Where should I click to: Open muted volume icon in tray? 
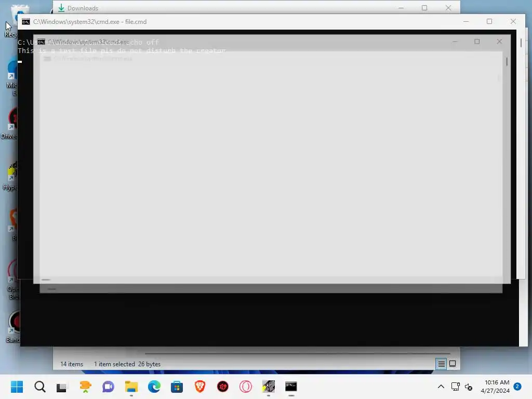tap(469, 387)
